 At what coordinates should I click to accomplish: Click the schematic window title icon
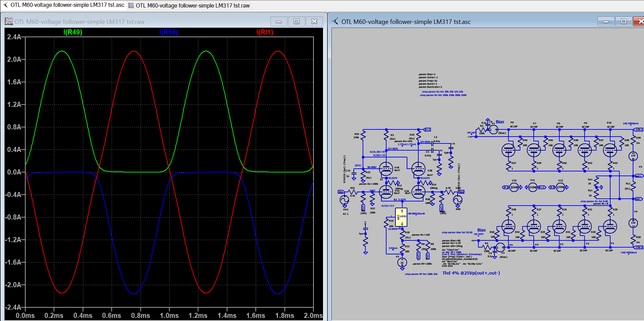click(x=336, y=22)
